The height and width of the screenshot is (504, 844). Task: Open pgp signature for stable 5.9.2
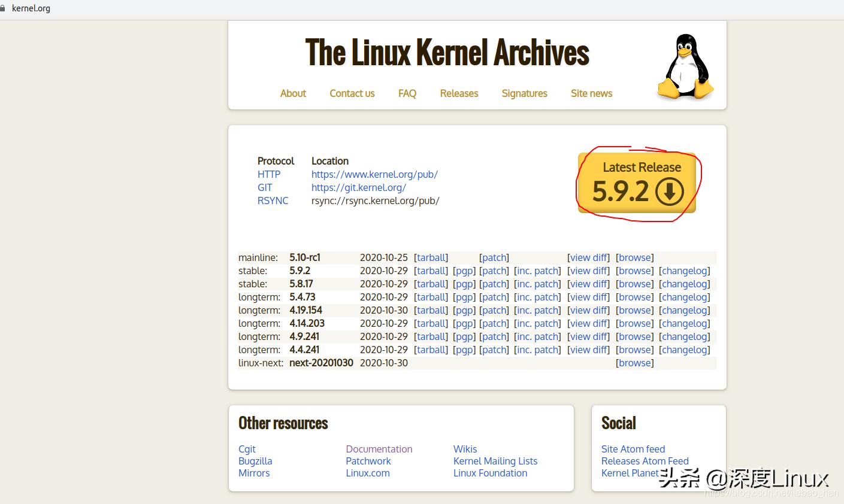464,271
